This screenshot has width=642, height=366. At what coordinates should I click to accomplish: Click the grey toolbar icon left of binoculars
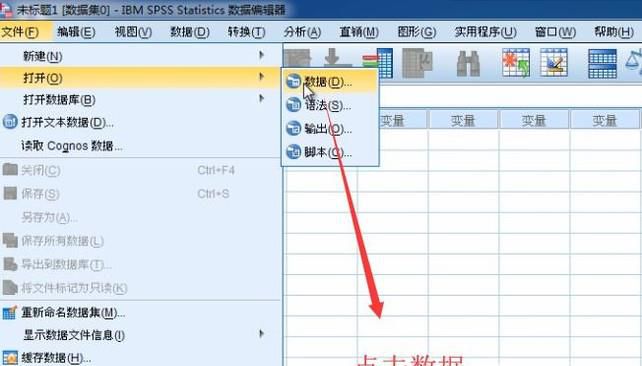417,63
